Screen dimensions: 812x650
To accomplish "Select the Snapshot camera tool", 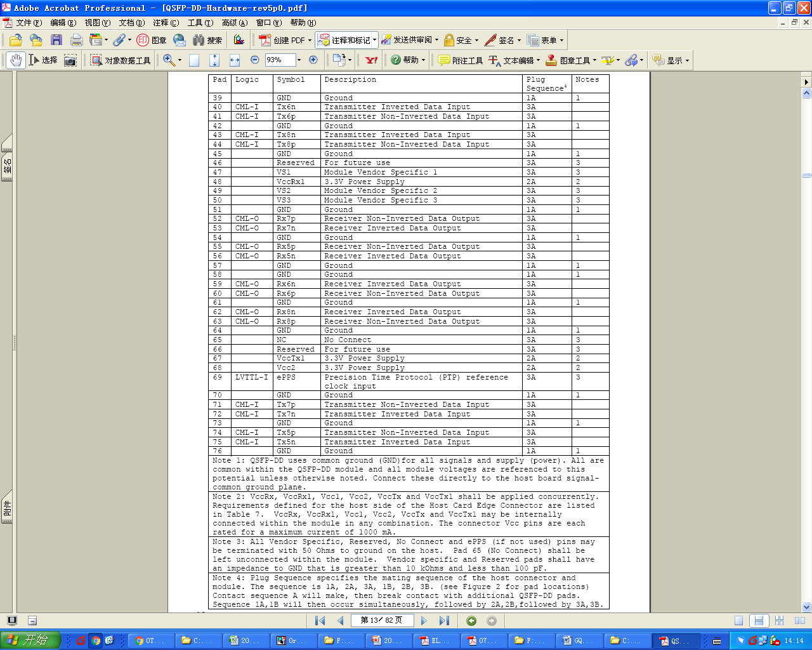I will (x=70, y=60).
